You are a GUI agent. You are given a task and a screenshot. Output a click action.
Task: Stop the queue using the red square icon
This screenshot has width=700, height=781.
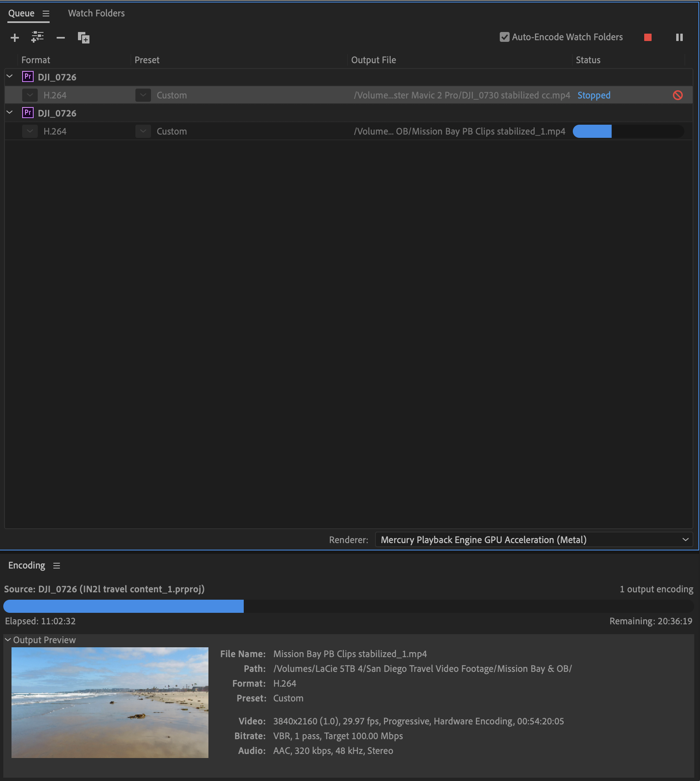pos(647,37)
